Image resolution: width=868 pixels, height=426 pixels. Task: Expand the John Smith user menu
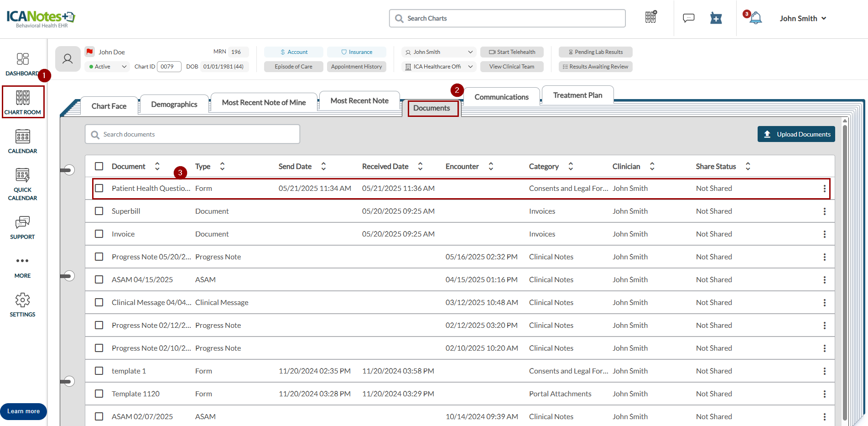click(x=802, y=18)
